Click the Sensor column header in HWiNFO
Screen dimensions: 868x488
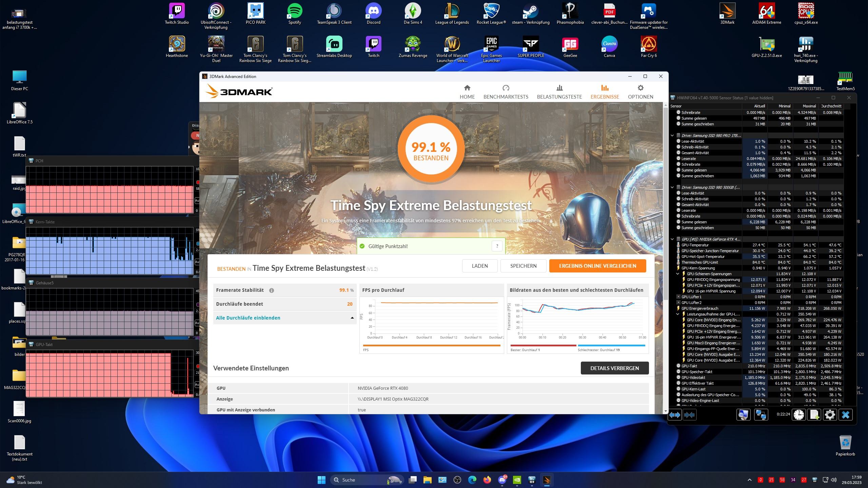tap(705, 106)
